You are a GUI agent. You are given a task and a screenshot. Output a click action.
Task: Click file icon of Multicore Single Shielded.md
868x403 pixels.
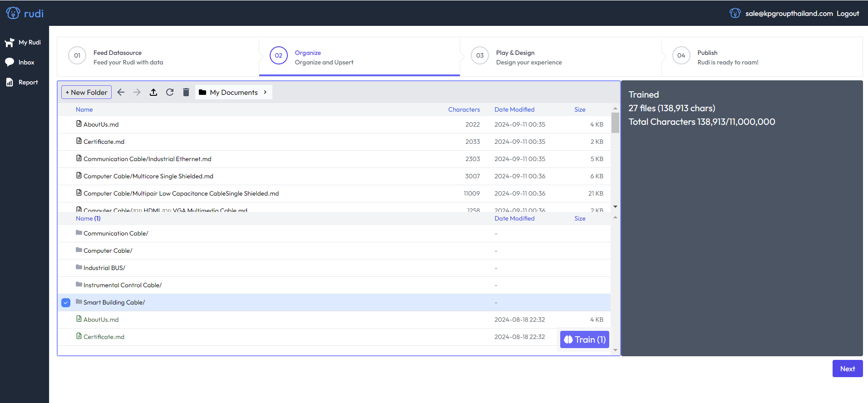pyautogui.click(x=79, y=175)
